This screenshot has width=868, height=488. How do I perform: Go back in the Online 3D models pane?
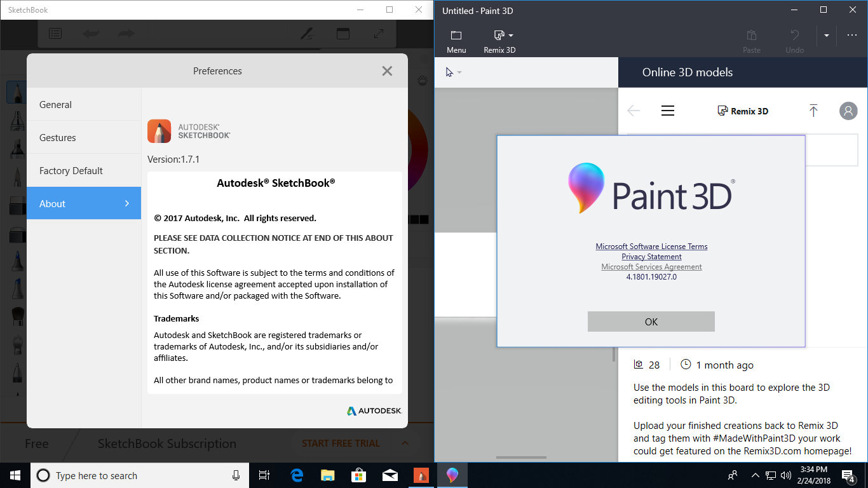click(x=634, y=111)
